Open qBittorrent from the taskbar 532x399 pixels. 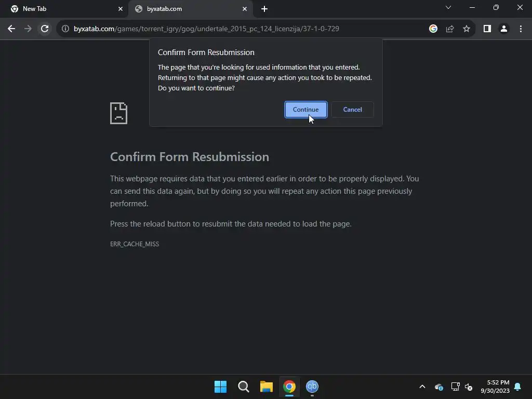(312, 387)
